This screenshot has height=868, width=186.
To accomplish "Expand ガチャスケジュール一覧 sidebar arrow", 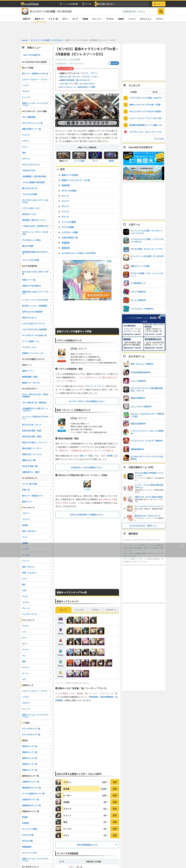I will 51,123.
